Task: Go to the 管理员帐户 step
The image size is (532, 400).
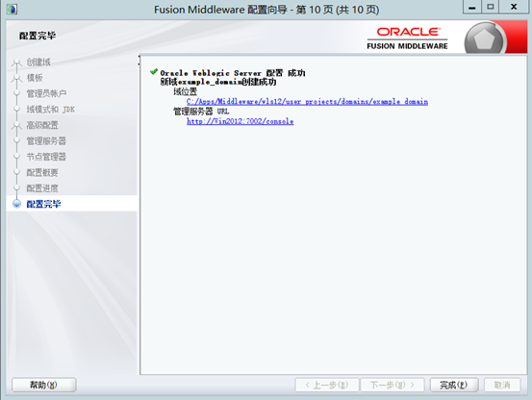Action: [x=46, y=93]
